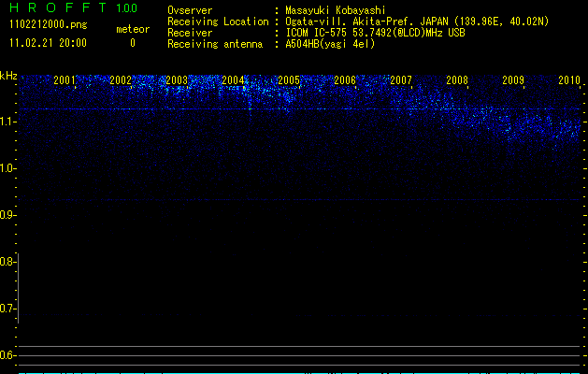This screenshot has width=588, height=374.
Task: Click the Ovserver field label
Action: 190,10
